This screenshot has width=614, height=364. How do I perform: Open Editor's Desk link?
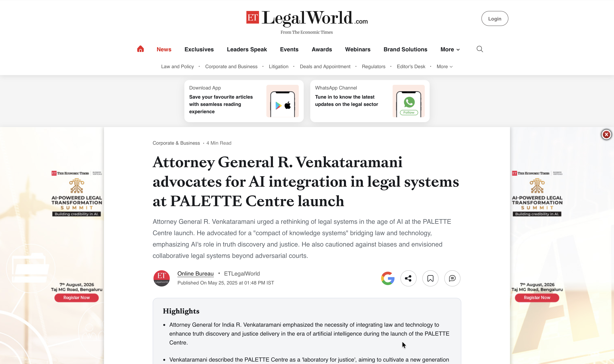coord(411,67)
